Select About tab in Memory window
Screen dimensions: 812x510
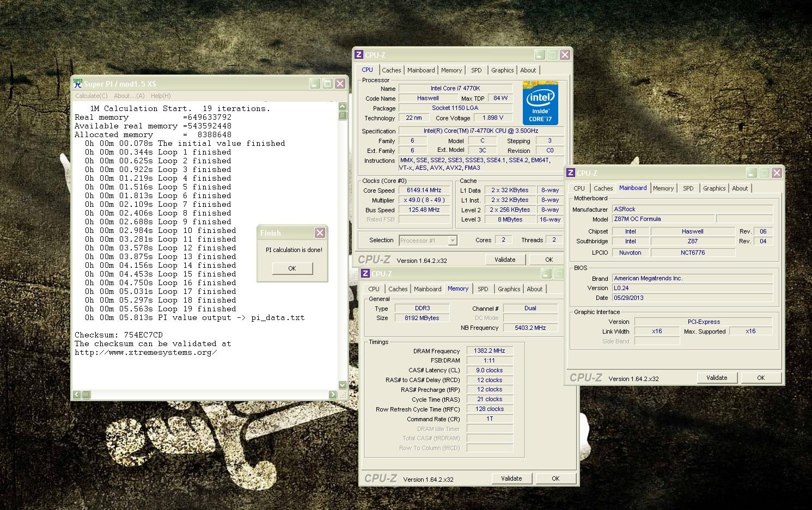pos(534,289)
